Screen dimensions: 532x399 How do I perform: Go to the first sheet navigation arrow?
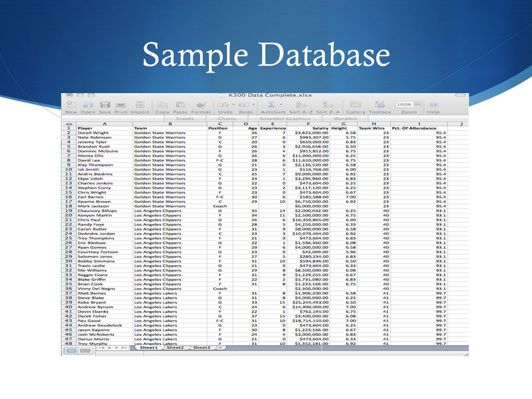(x=102, y=348)
